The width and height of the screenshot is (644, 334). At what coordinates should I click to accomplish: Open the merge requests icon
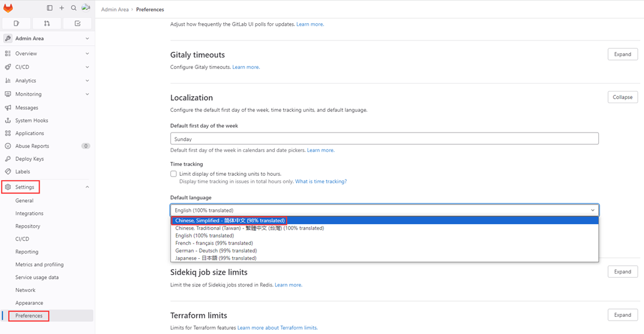pyautogui.click(x=47, y=23)
